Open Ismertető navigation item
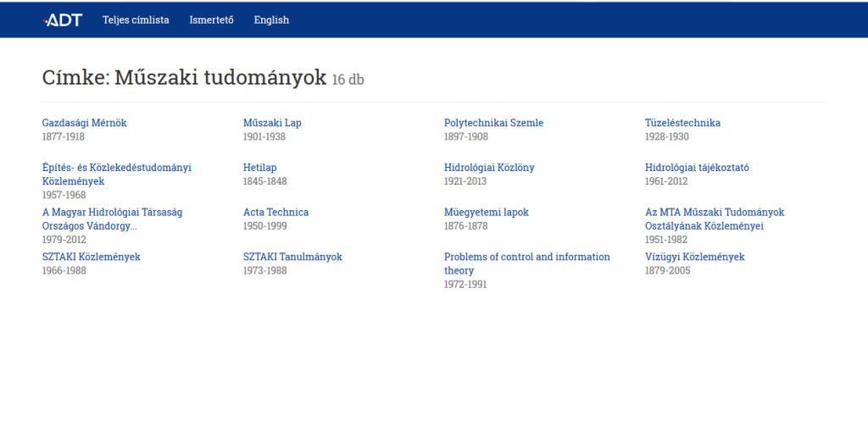 tap(211, 20)
